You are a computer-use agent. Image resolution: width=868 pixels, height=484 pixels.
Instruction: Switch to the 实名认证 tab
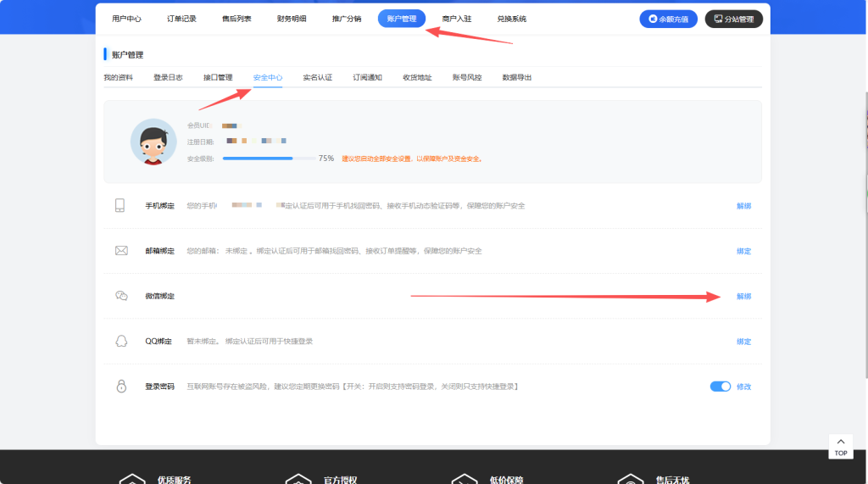(x=317, y=77)
